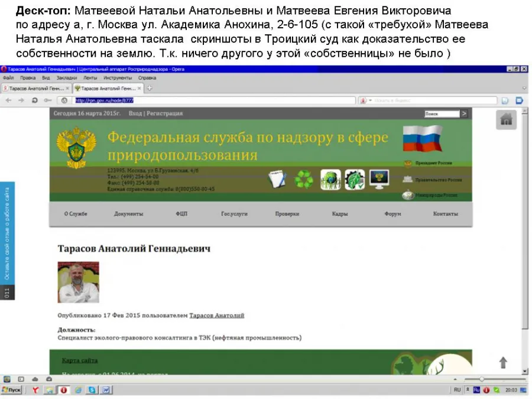
Task: Click the page icon right of search field
Action: [505, 100]
